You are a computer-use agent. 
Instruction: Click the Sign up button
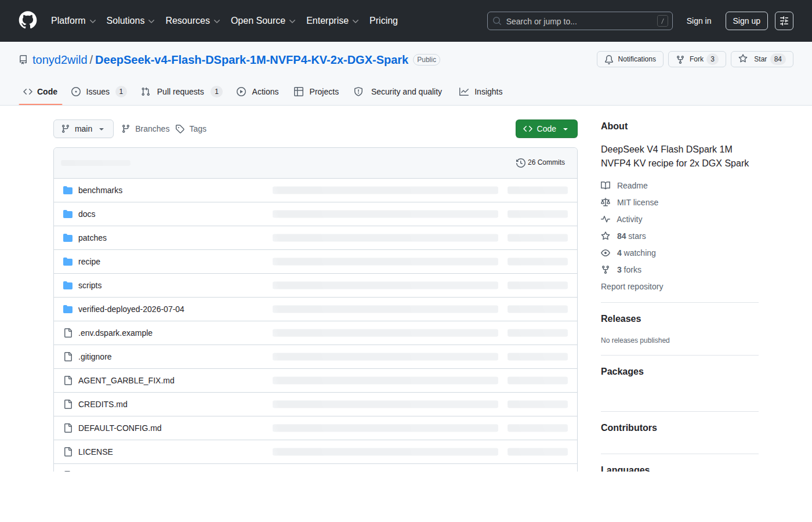tap(746, 21)
